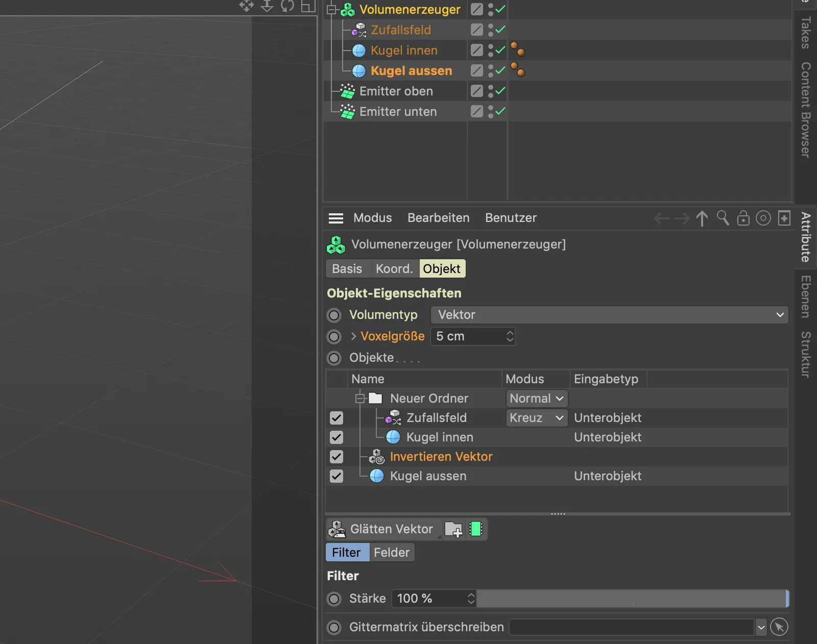Image resolution: width=817 pixels, height=644 pixels.
Task: Switch to the Basis tab
Action: (347, 269)
